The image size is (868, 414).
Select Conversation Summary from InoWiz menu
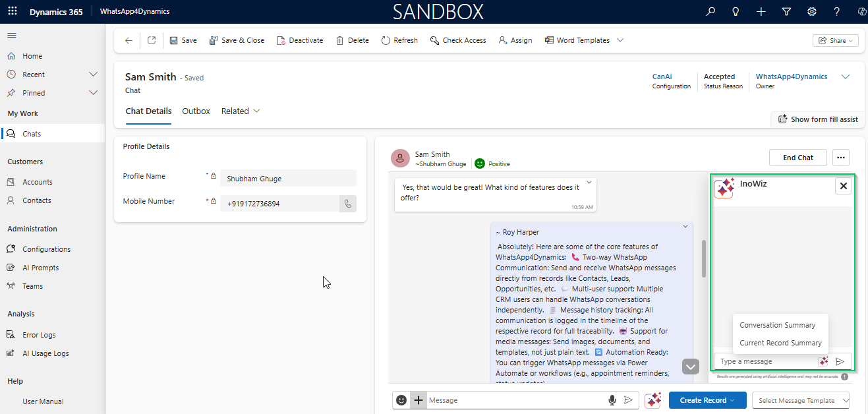coord(777,325)
